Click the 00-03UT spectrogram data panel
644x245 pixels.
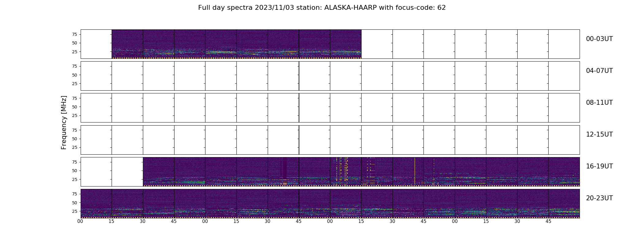[x=236, y=44]
